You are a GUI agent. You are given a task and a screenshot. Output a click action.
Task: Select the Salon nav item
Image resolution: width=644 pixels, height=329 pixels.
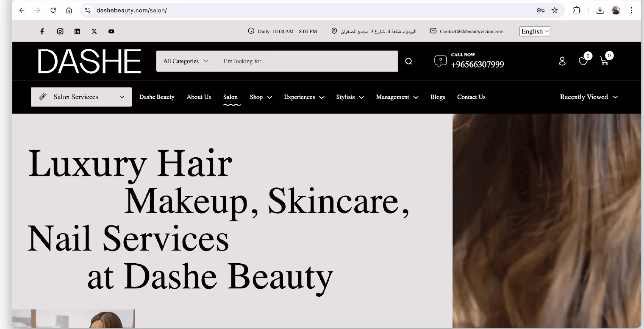(x=230, y=97)
